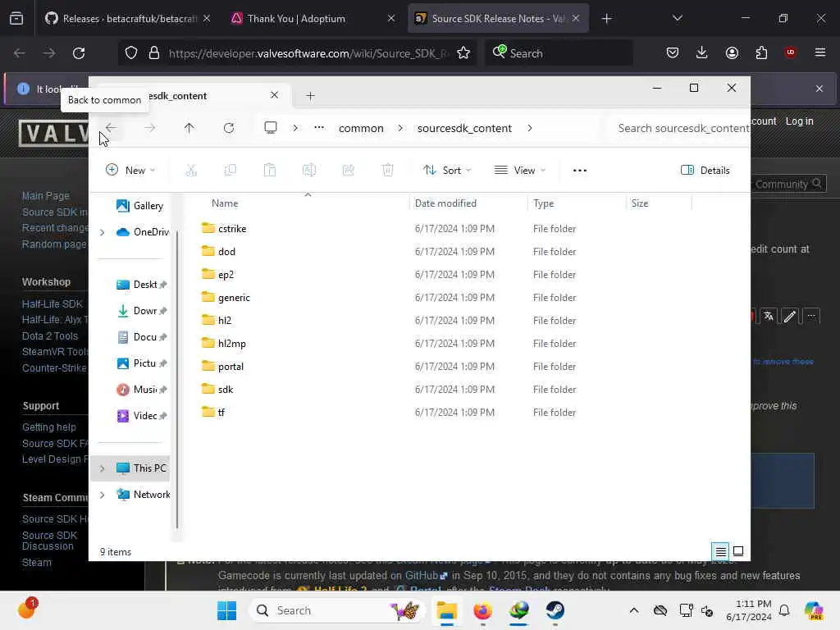Open Firefox account icon
Screen dimensions: 840x630
[x=732, y=52]
